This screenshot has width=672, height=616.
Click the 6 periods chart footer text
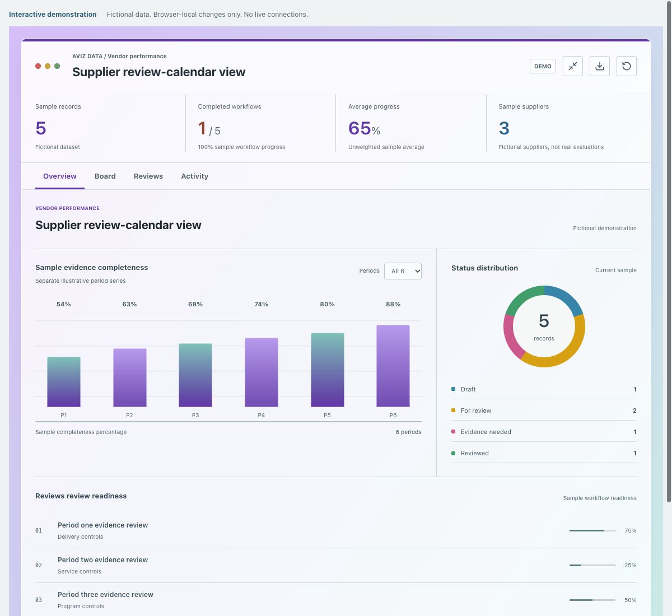coord(408,432)
